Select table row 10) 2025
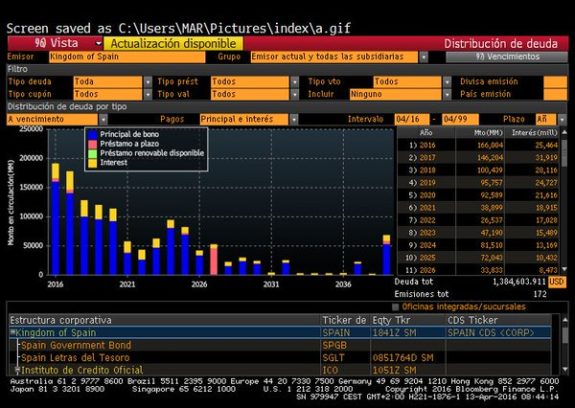This screenshot has width=575, height=408. (x=479, y=257)
